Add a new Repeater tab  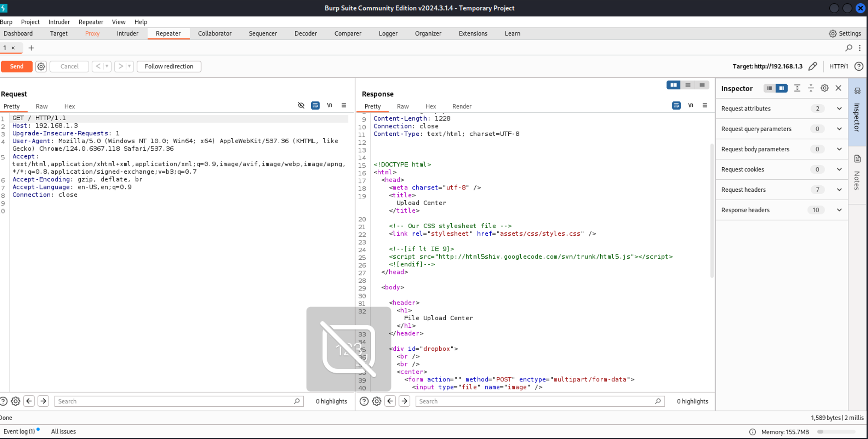coord(31,48)
